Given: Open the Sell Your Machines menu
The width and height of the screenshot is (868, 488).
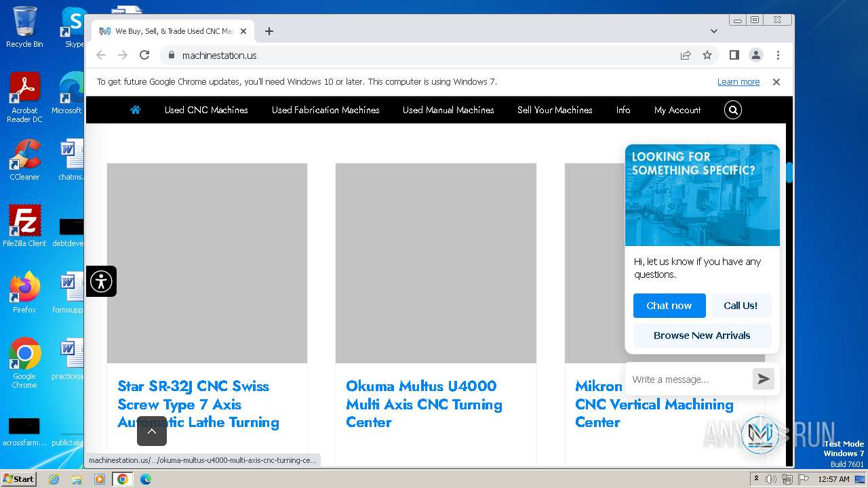Looking at the screenshot, I should 555,110.
